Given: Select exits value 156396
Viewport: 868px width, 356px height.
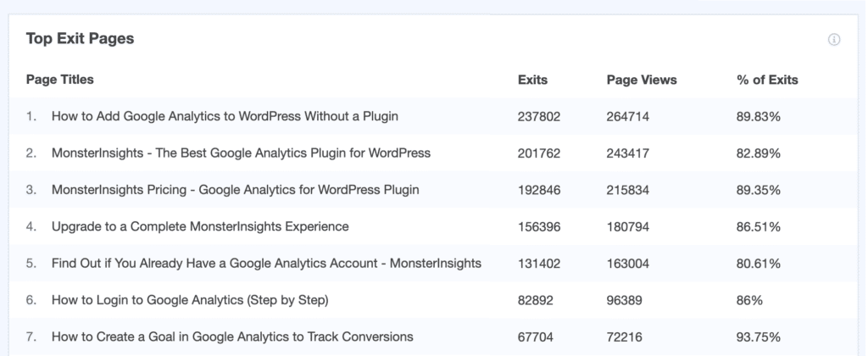Looking at the screenshot, I should pyautogui.click(x=539, y=227).
